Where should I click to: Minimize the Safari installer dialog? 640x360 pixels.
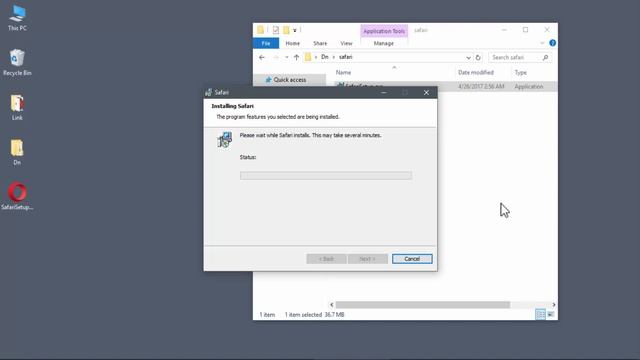click(x=383, y=93)
